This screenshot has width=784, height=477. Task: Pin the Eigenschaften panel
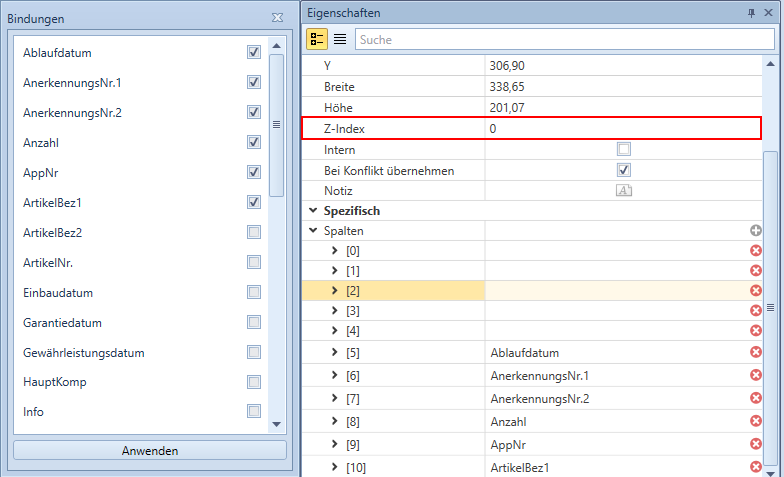[x=751, y=13]
